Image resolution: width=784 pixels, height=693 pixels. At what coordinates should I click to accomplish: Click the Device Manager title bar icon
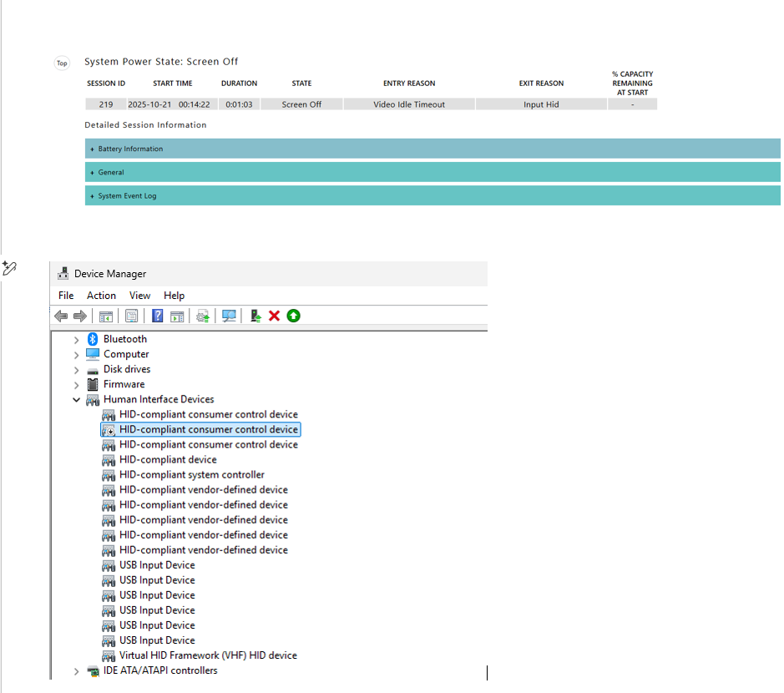pos(63,274)
